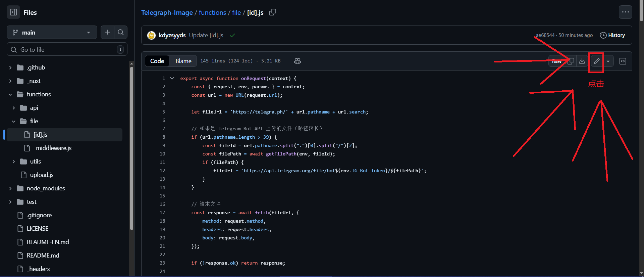Open the commit History link
Screen dimensions: 644x277
612,35
